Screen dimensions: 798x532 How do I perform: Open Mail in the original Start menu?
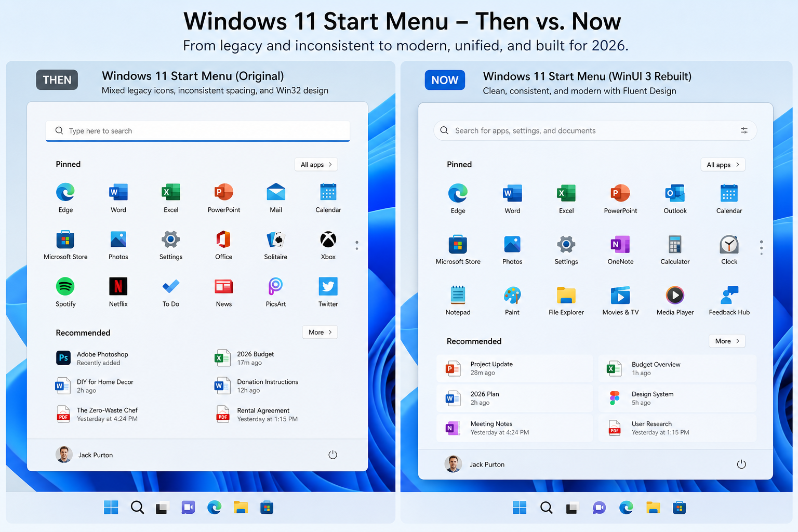pos(276,198)
